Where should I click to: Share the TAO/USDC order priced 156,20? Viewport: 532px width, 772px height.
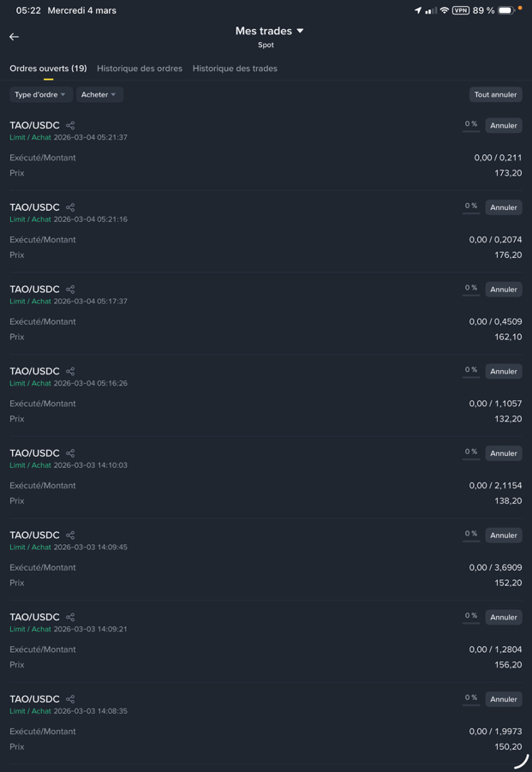click(70, 617)
